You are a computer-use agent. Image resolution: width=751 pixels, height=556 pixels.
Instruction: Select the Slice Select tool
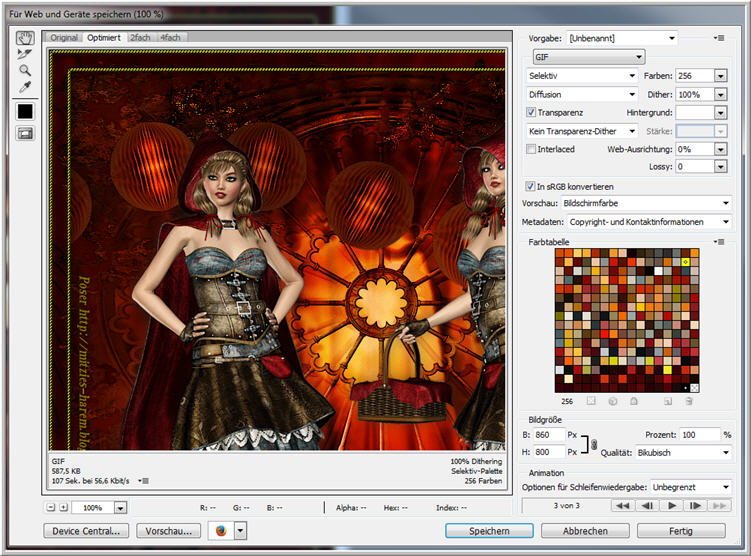[24, 54]
